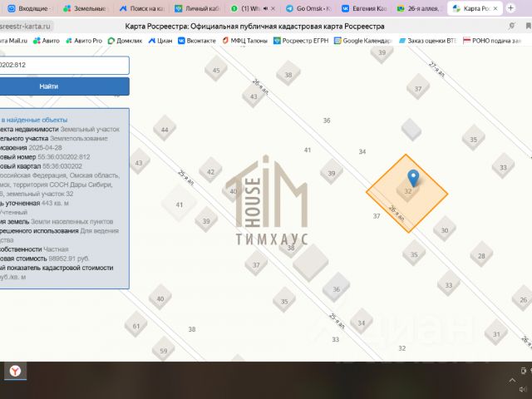Close the WhatsApp tab
The width and height of the screenshot is (532, 399).
point(273,8)
